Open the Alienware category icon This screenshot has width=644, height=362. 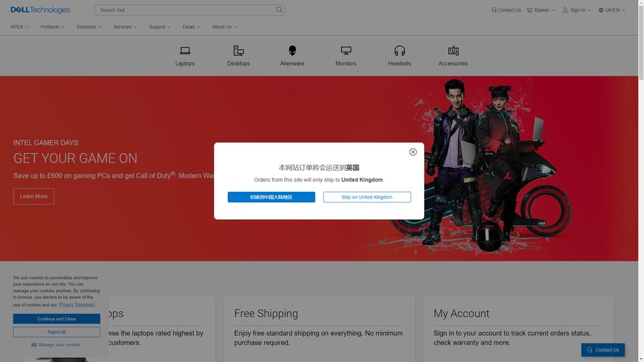292,50
